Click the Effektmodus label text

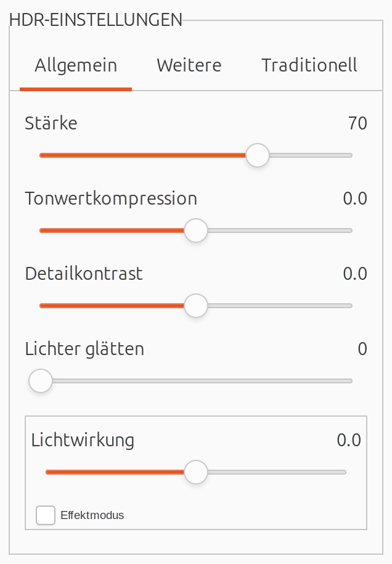pyautogui.click(x=92, y=515)
